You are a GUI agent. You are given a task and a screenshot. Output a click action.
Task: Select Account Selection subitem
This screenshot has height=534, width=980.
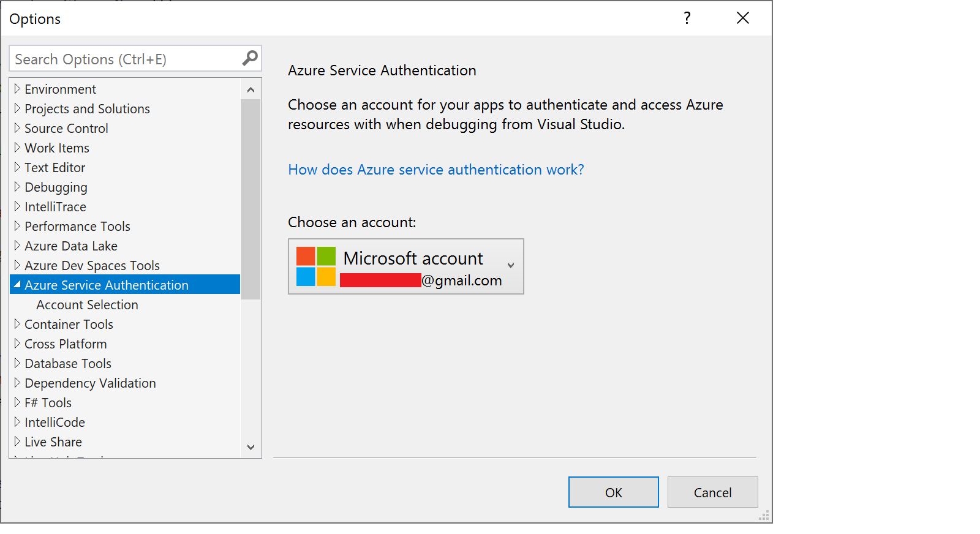point(87,305)
